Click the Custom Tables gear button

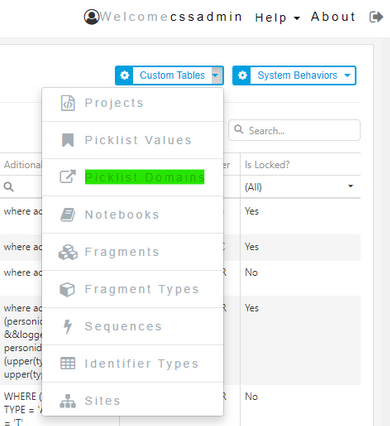pos(124,75)
